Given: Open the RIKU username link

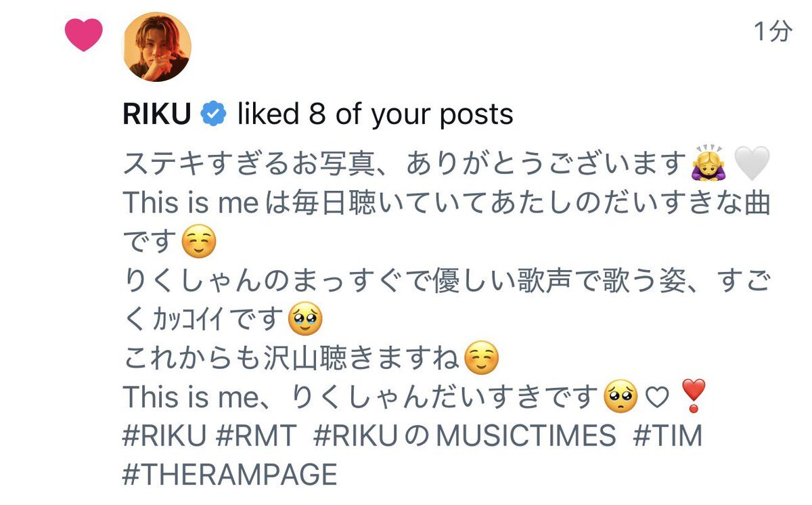Looking at the screenshot, I should 157,115.
